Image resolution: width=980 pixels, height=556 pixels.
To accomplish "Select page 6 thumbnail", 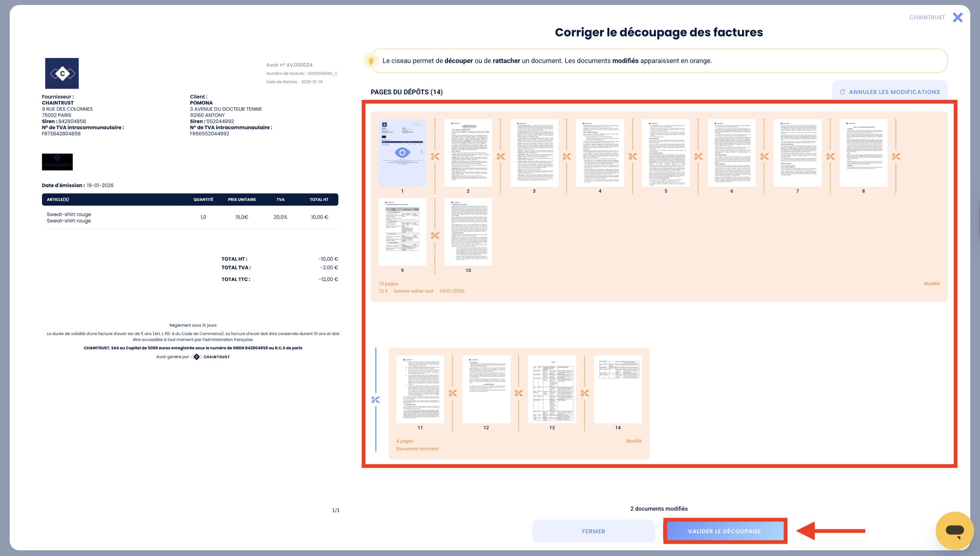I will point(731,153).
